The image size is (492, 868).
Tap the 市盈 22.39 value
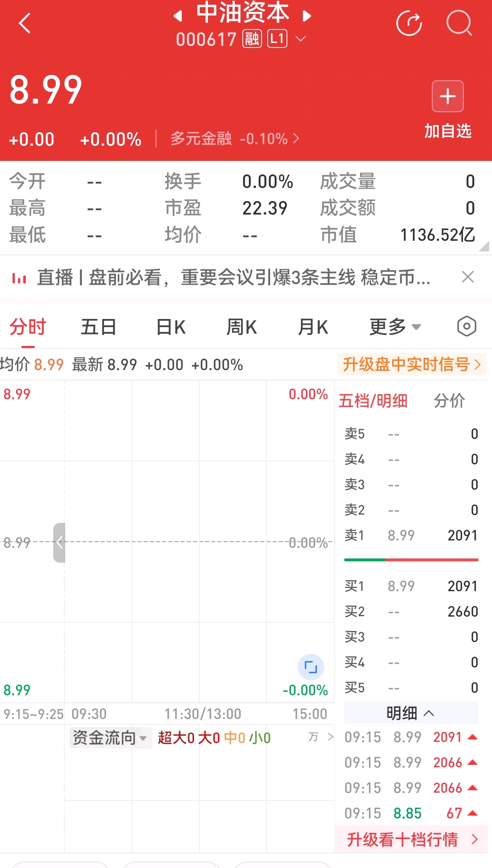pyautogui.click(x=265, y=208)
